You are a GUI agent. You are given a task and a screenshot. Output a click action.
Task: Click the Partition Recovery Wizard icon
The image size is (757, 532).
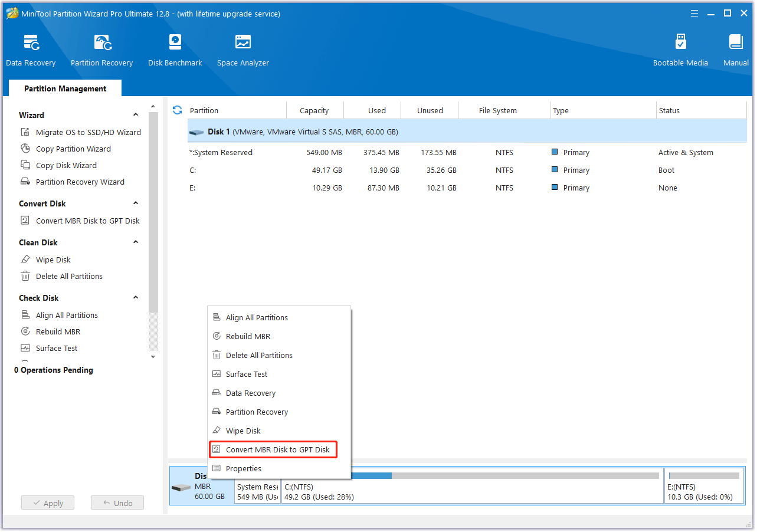pos(25,182)
